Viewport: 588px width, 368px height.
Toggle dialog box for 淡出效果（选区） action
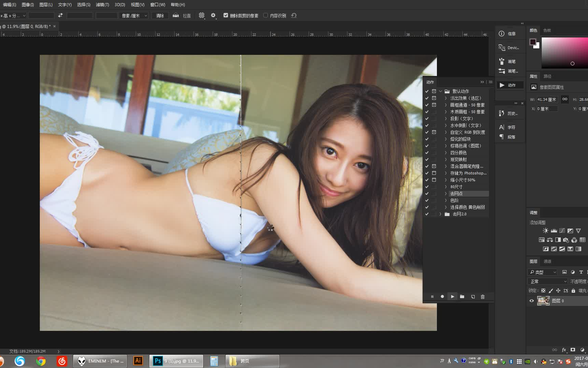[x=434, y=98]
